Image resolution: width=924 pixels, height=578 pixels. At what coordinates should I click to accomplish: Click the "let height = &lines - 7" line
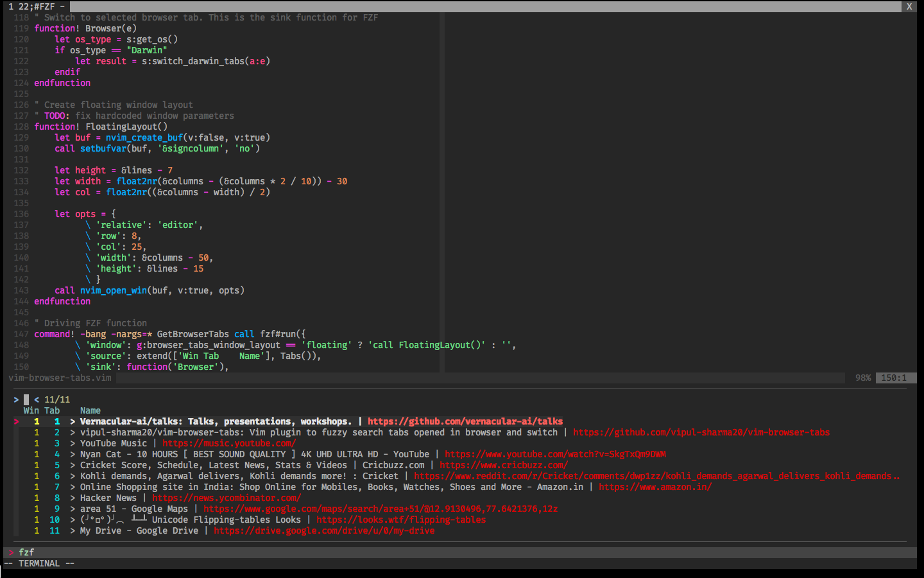(x=114, y=170)
